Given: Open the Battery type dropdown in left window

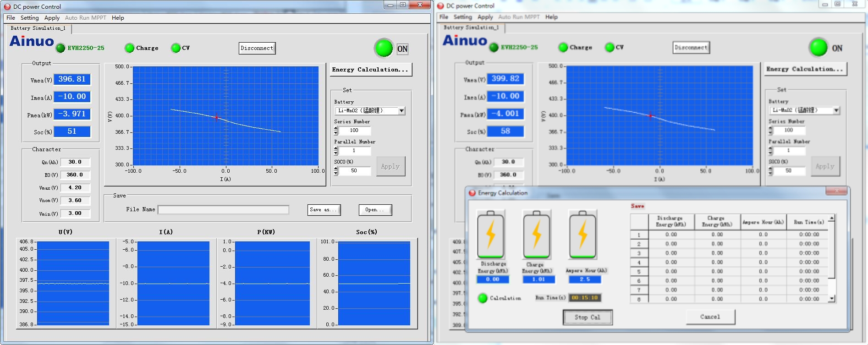Looking at the screenshot, I should pos(401,111).
